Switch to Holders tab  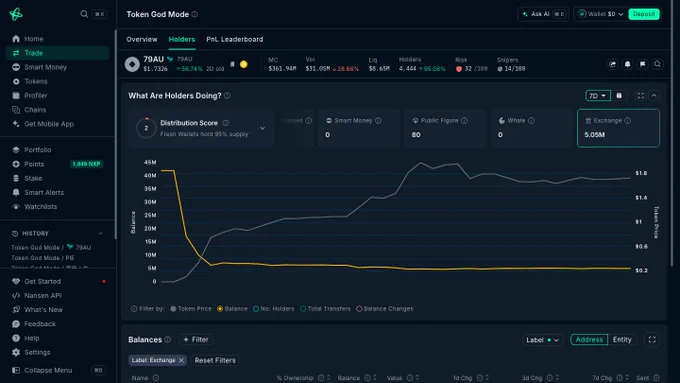coord(182,39)
